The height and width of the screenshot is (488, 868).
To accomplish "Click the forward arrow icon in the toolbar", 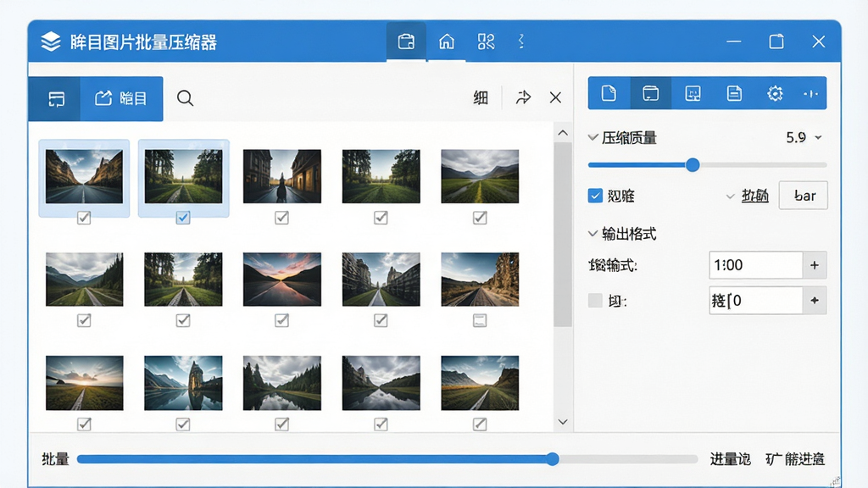I will [523, 98].
